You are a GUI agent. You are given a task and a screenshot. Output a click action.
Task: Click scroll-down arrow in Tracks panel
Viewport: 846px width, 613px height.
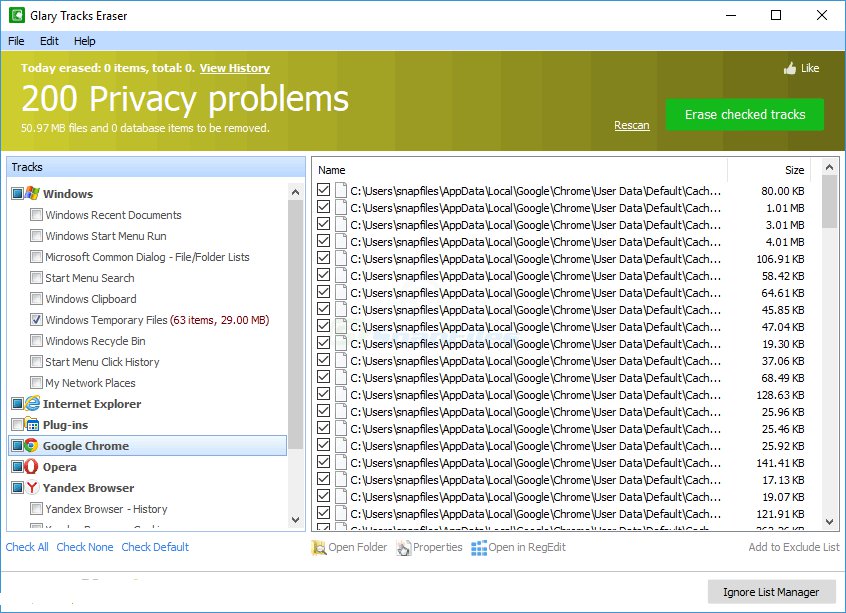pos(295,520)
